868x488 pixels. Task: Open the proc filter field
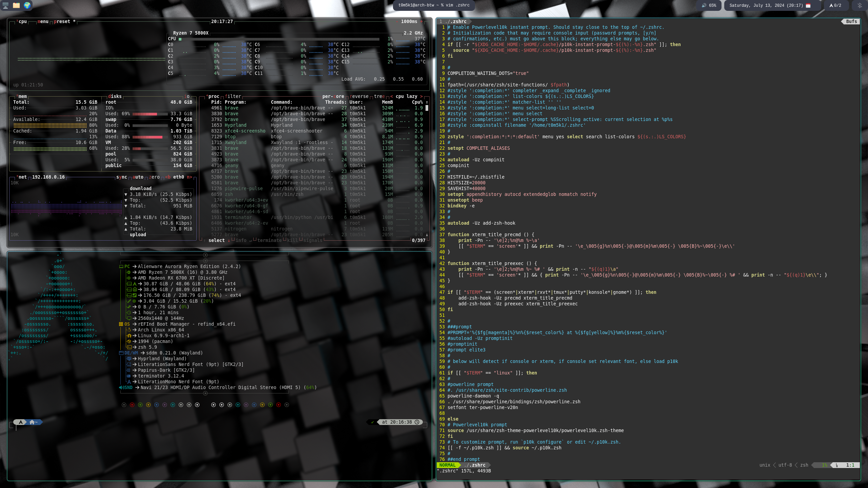point(233,96)
